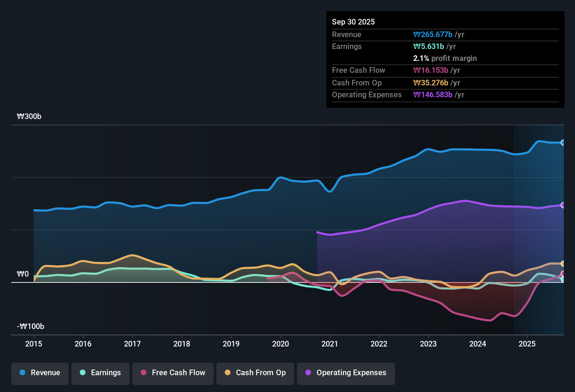Toggle the Earnings series off
The height and width of the screenshot is (392, 575).
tap(100, 373)
